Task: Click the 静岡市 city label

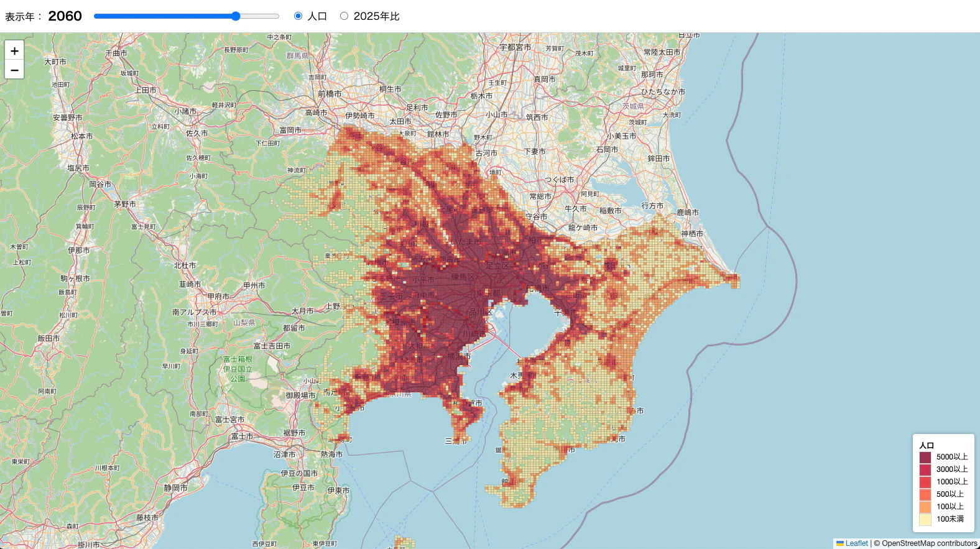Action: click(x=175, y=488)
